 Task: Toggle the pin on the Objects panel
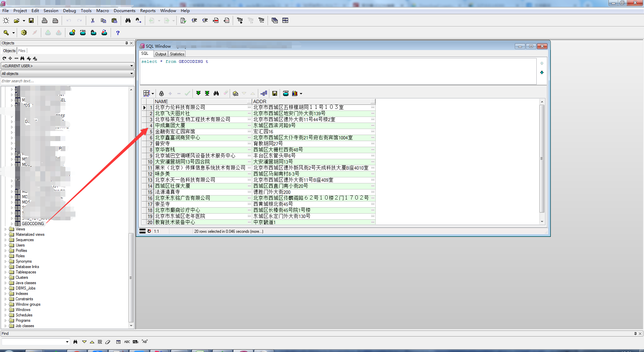coord(126,43)
